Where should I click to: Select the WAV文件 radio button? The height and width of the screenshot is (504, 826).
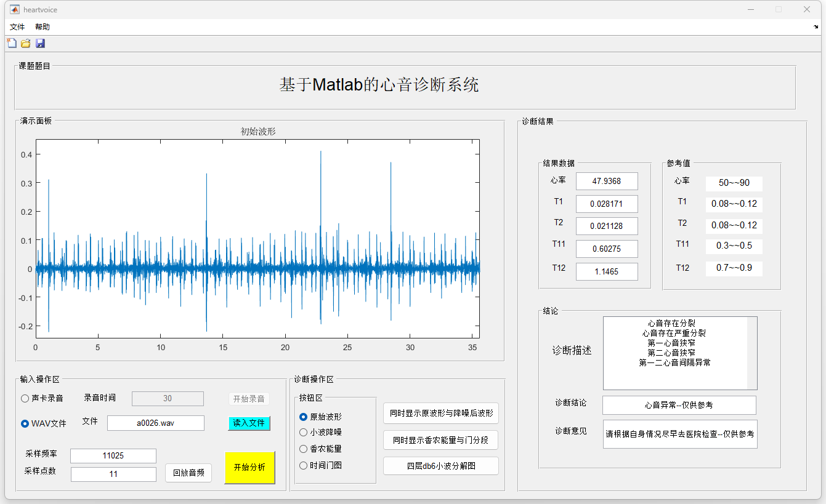(25, 423)
